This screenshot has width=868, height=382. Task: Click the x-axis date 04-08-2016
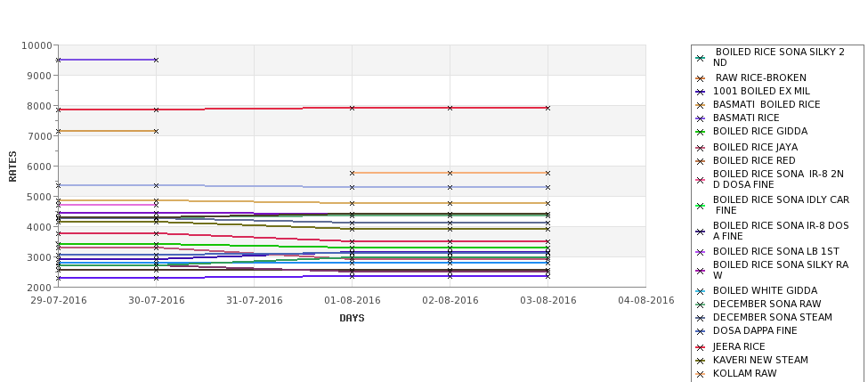646,301
